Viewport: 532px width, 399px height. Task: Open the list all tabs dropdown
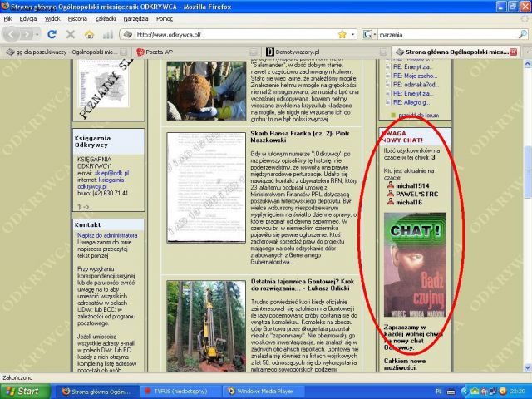coord(527,52)
